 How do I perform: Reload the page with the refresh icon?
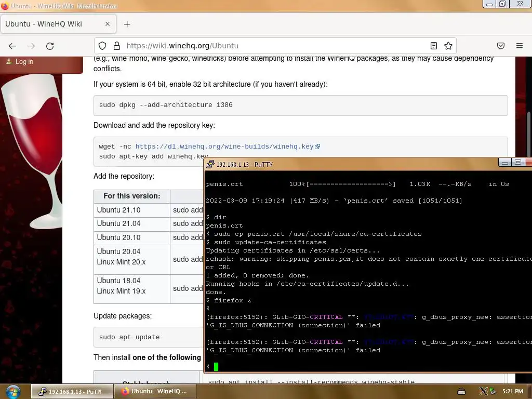50,46
